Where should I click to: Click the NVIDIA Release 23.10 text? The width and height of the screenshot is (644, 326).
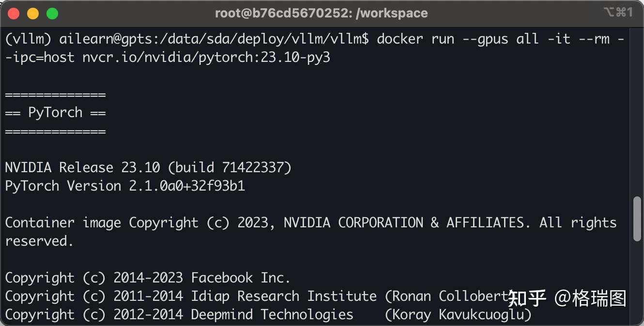click(82, 168)
